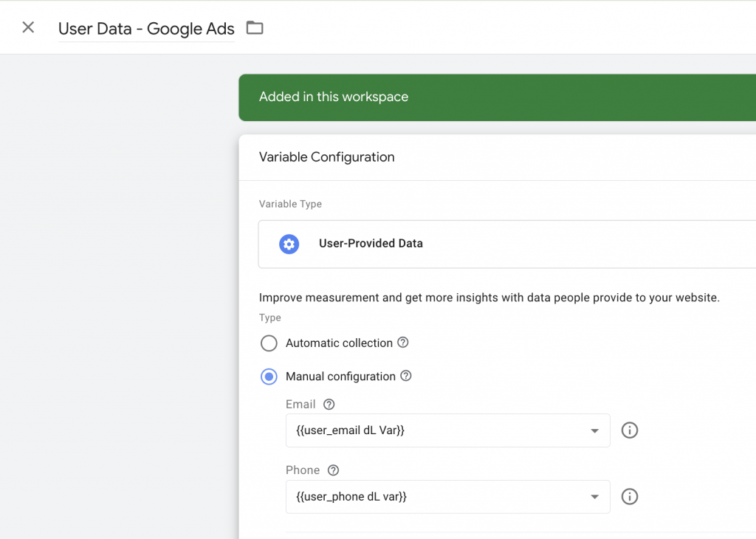
Task: Open help icon next to Manual configuration
Action: click(x=406, y=376)
